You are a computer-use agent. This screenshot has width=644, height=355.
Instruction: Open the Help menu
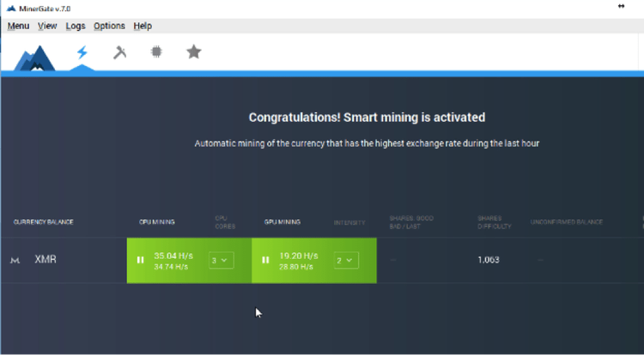coord(143,27)
